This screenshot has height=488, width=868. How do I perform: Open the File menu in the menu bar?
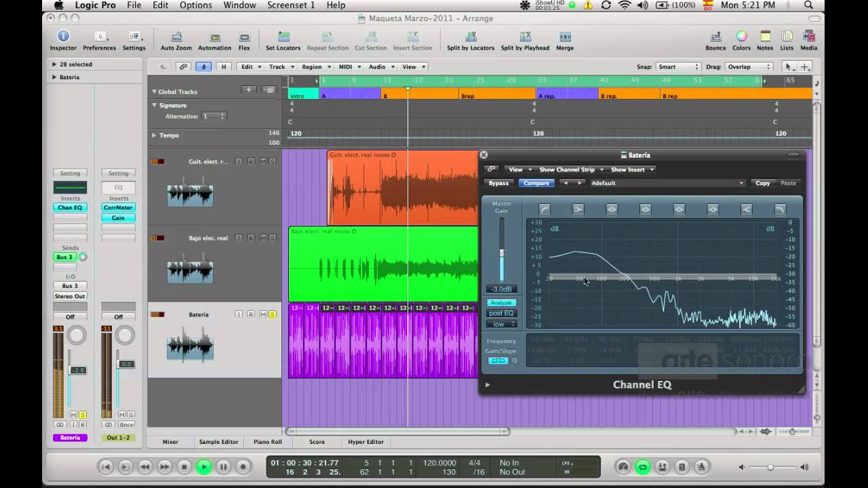[x=134, y=5]
